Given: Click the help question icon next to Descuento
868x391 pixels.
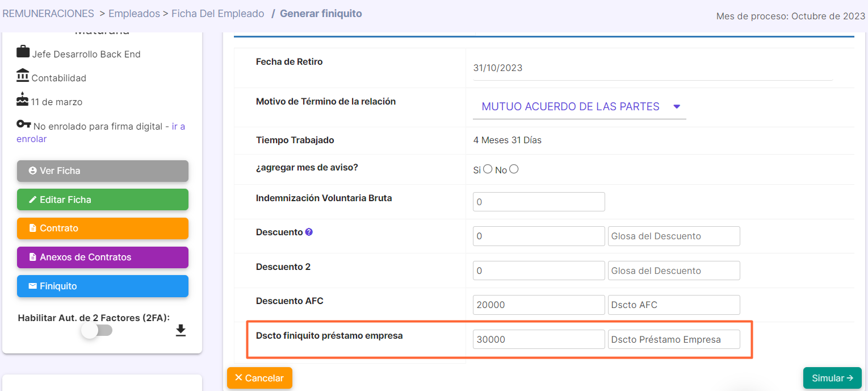Looking at the screenshot, I should pos(309,232).
